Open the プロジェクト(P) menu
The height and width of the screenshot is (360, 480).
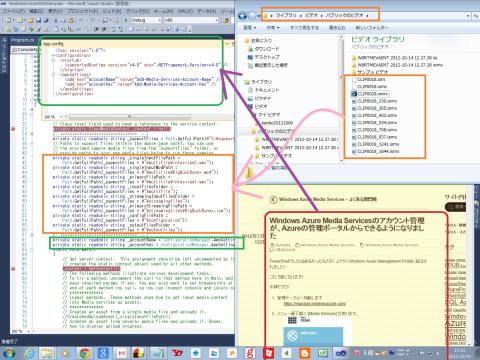point(82,11)
